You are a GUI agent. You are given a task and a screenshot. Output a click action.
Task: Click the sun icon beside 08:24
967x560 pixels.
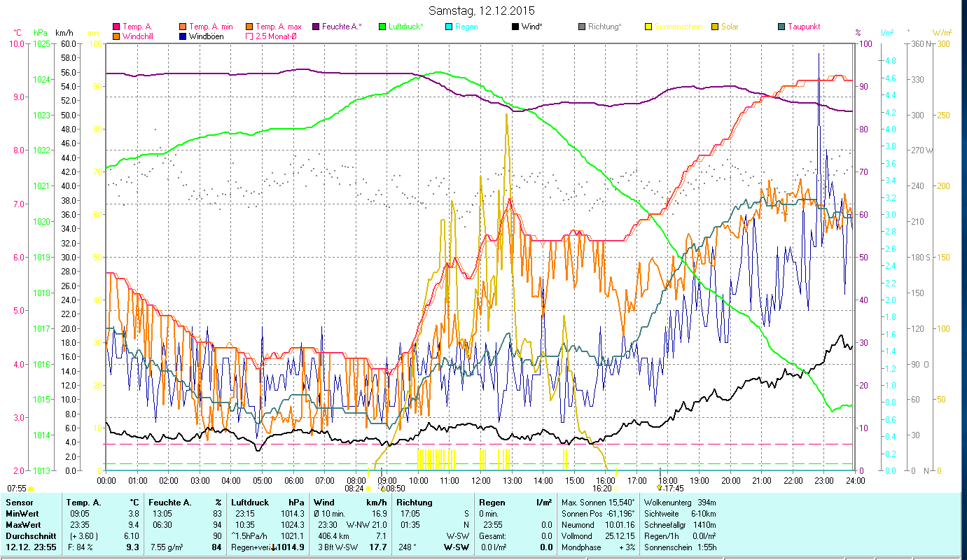pyautogui.click(x=369, y=489)
